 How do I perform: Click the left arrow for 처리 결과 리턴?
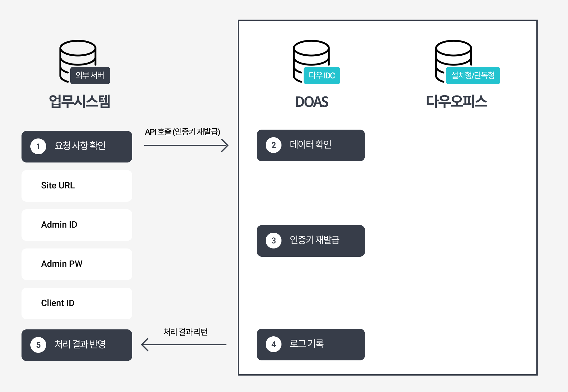(x=184, y=344)
